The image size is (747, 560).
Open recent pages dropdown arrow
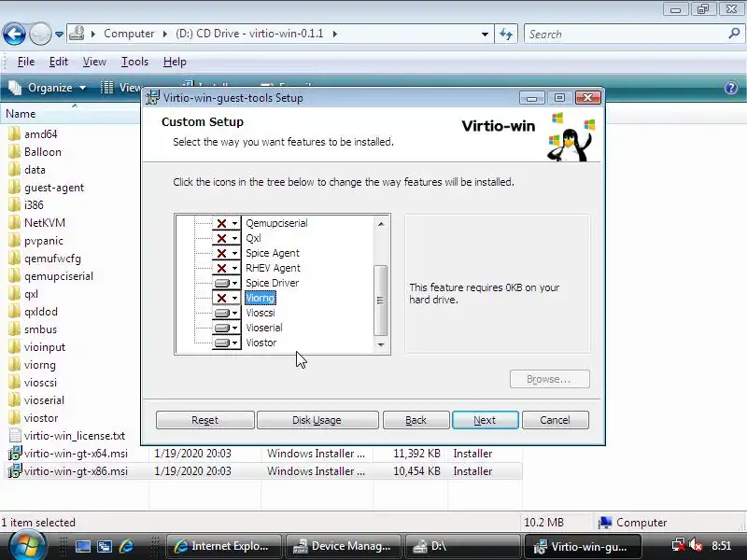[59, 35]
